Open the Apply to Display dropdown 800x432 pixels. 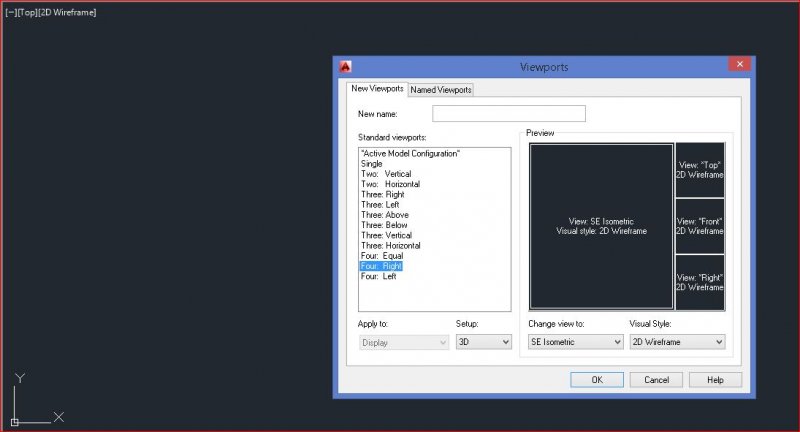(x=404, y=343)
